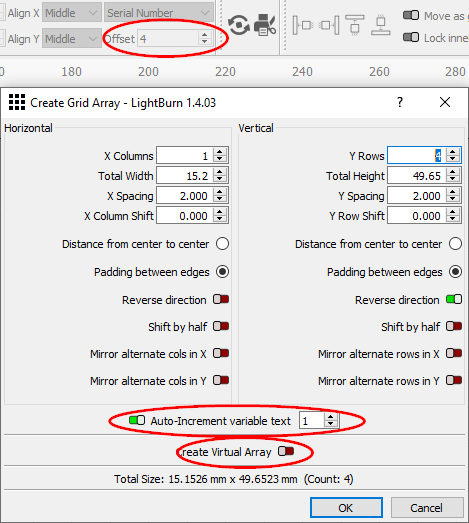This screenshot has height=523, width=469.
Task: Click the print and cut icon
Action: (x=265, y=25)
